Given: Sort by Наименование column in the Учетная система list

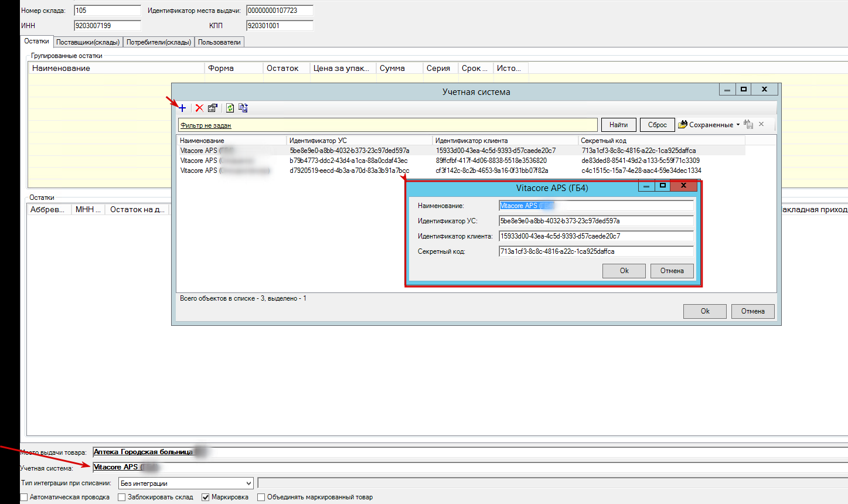Looking at the screenshot, I should pyautogui.click(x=231, y=141).
